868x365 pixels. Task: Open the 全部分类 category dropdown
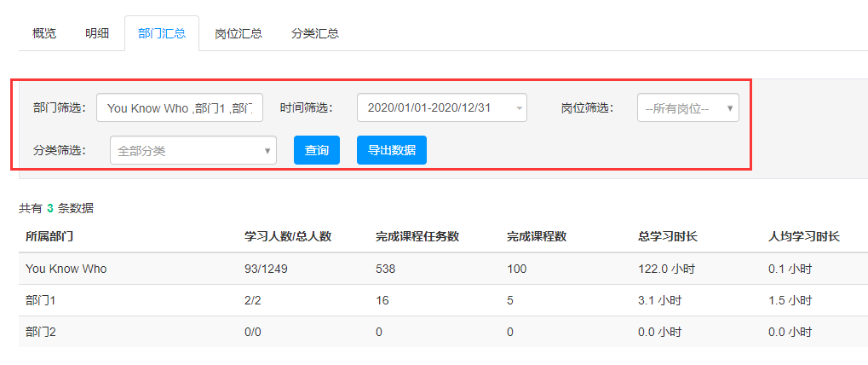(193, 150)
